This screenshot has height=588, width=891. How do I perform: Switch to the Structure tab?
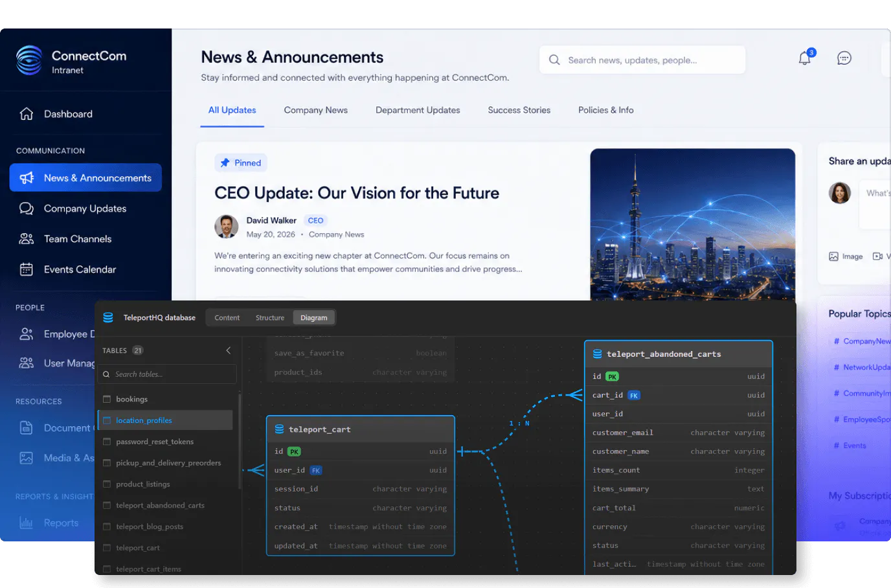click(270, 318)
